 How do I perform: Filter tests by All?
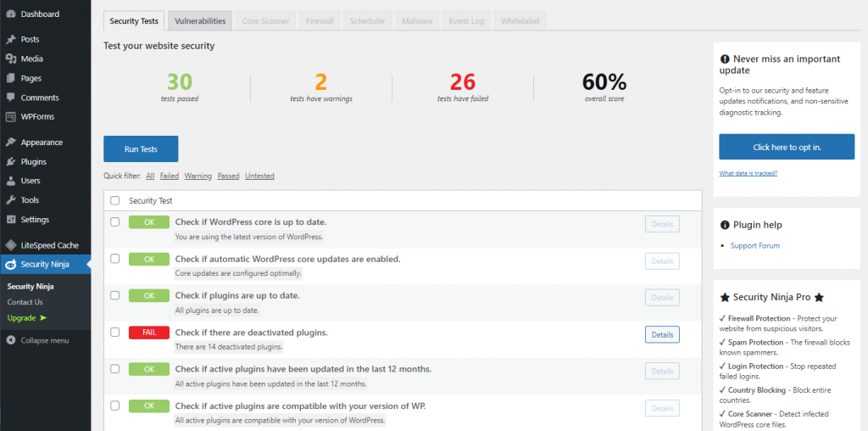(x=150, y=176)
